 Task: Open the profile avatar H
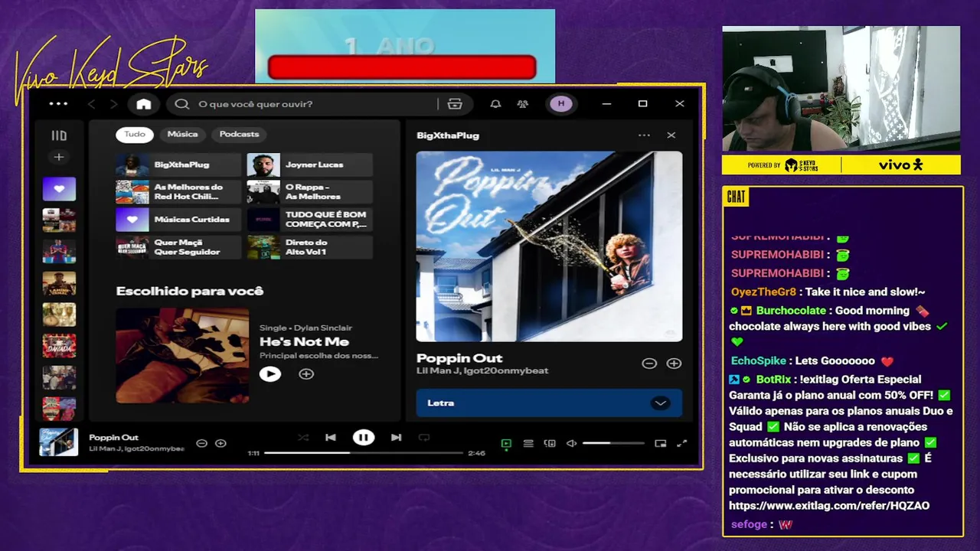(560, 104)
